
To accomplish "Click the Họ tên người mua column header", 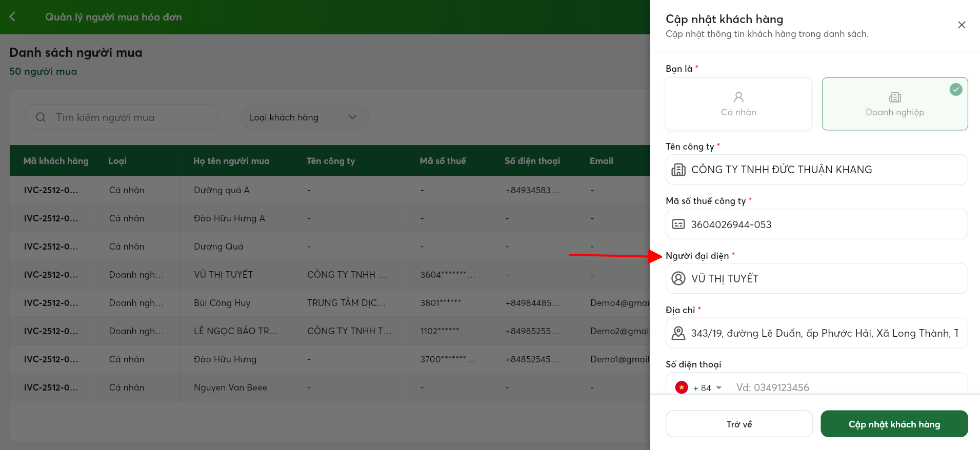I will [x=231, y=161].
